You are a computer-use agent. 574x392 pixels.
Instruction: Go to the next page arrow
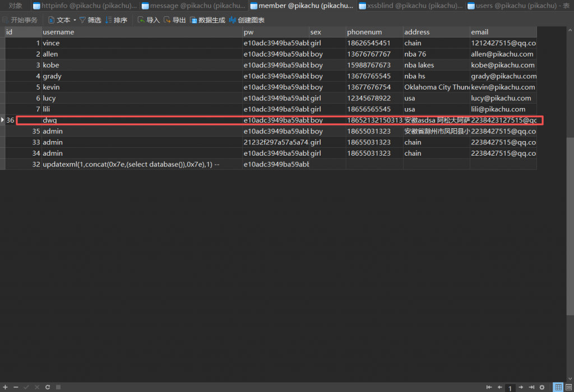coord(521,387)
